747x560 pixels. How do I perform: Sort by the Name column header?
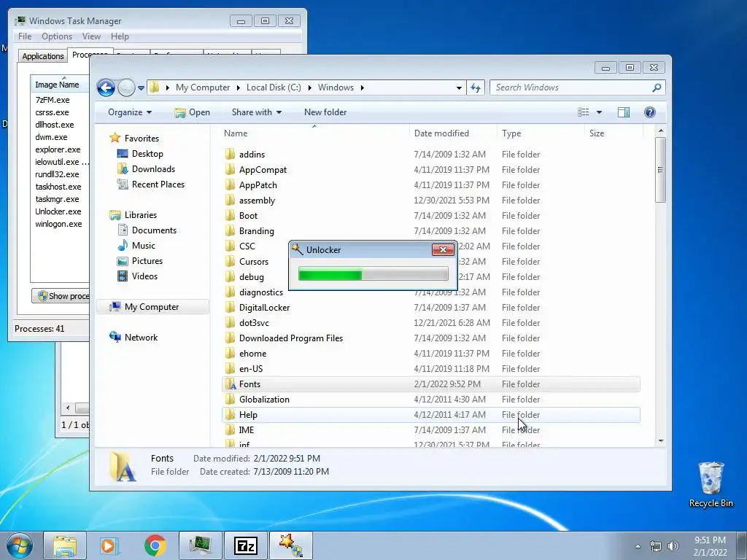314,133
